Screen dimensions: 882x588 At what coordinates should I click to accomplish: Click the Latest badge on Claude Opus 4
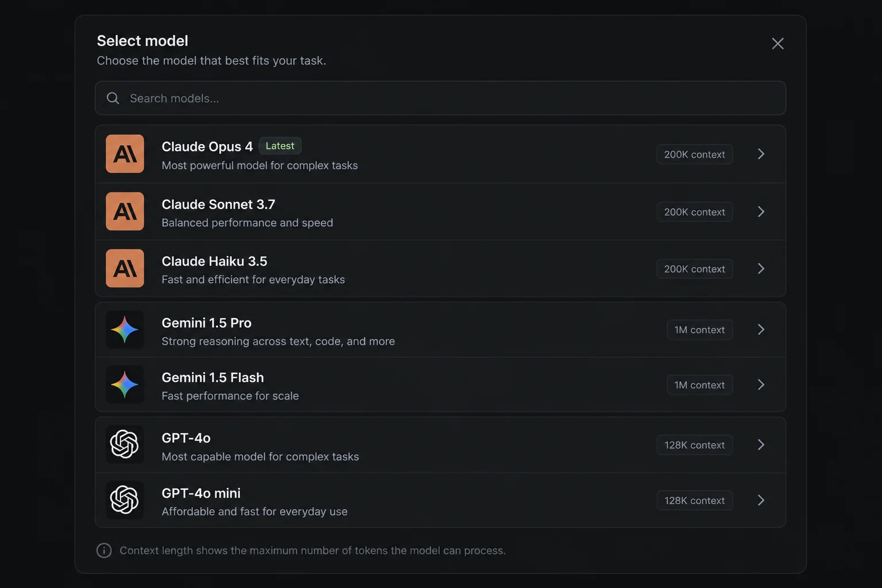click(280, 146)
